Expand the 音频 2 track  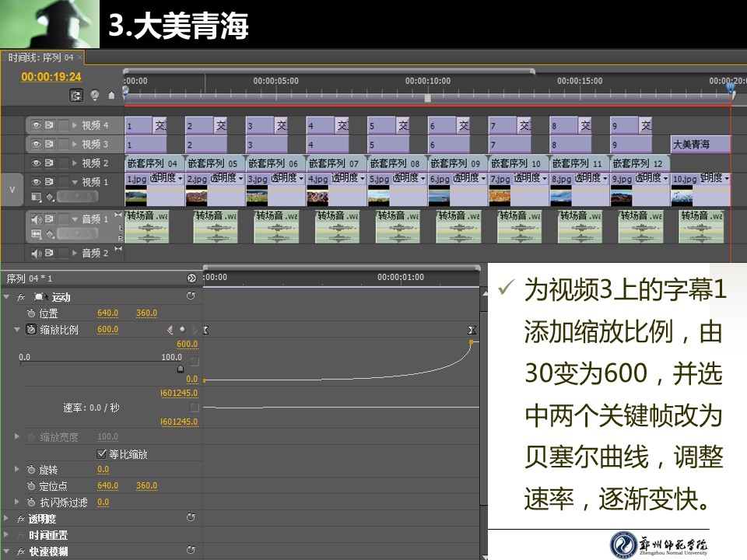tap(75, 253)
